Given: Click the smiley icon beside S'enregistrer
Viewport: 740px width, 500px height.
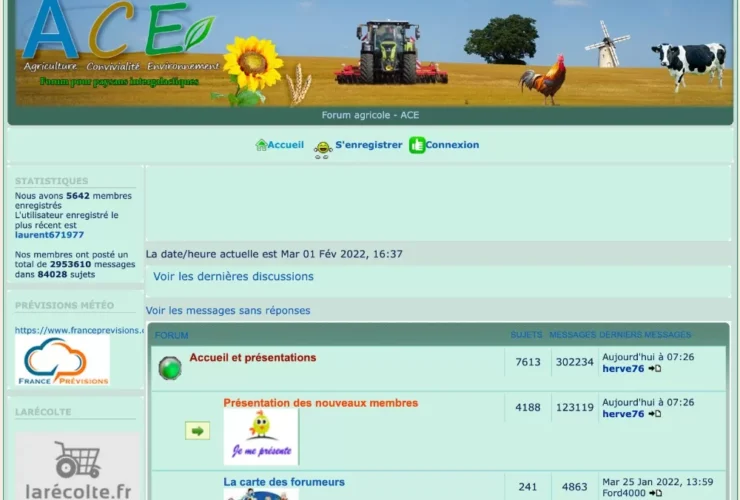Looking at the screenshot, I should coord(323,150).
